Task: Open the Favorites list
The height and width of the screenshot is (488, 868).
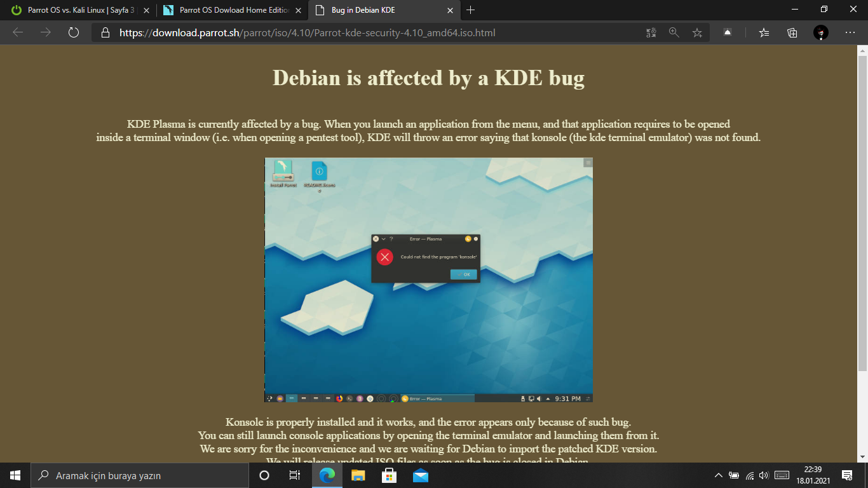Action: [764, 32]
